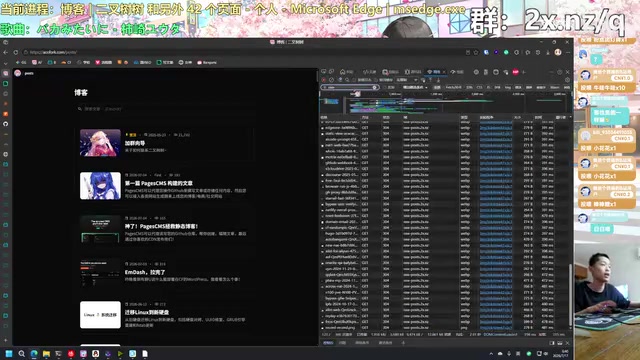Image resolution: width=640 pixels, height=360 pixels.
Task: Open post EmDash，拉完了
Action: [x=145, y=272]
